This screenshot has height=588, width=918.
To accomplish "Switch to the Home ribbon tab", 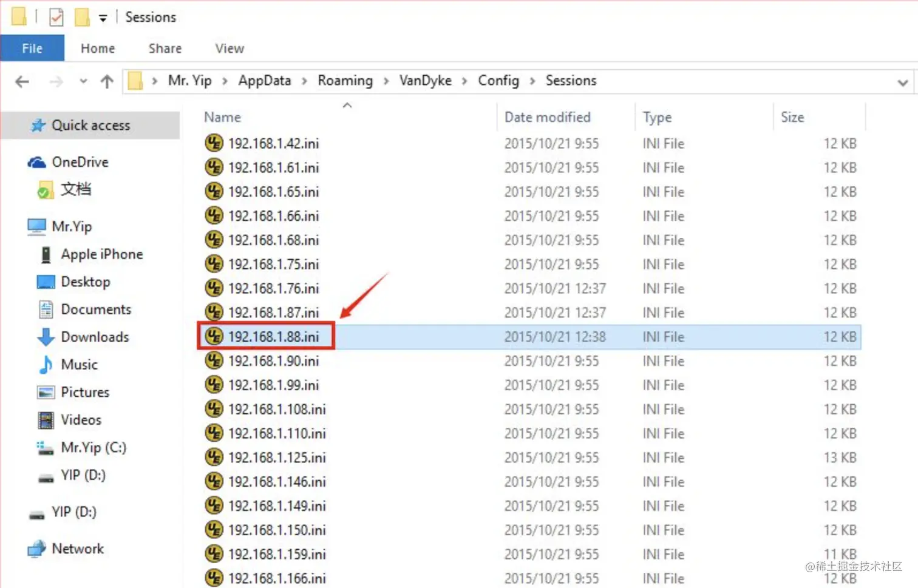I will click(98, 49).
